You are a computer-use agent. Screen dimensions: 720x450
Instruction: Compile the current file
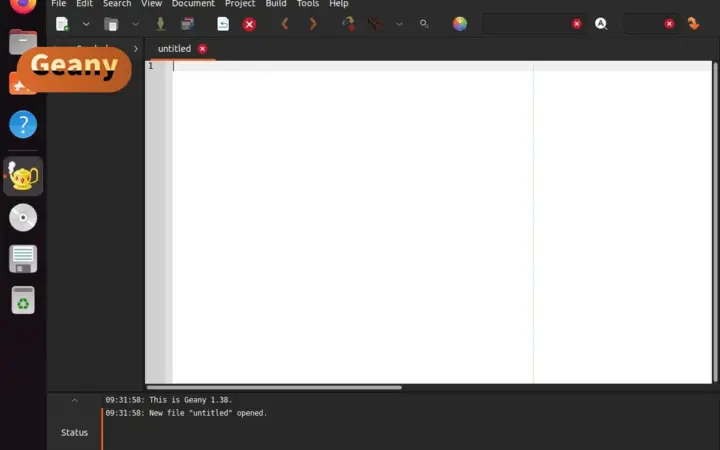pos(349,24)
